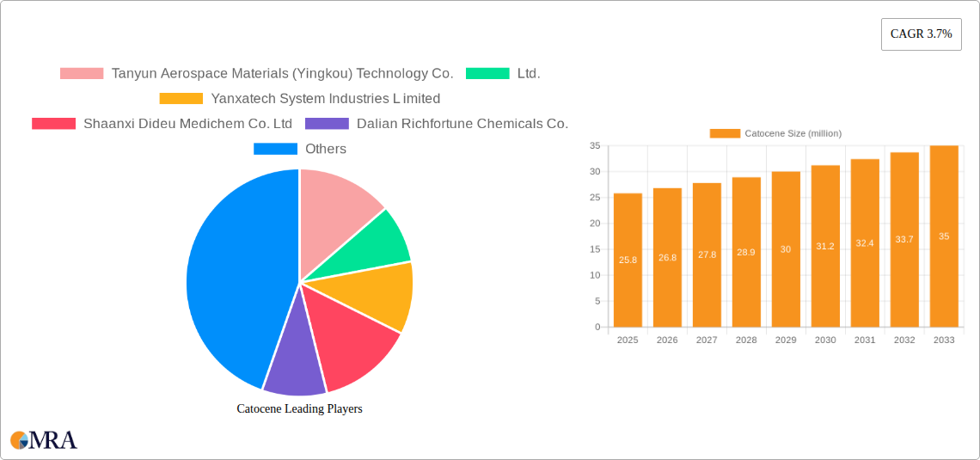Click the Ltd. legend label

tap(529, 73)
